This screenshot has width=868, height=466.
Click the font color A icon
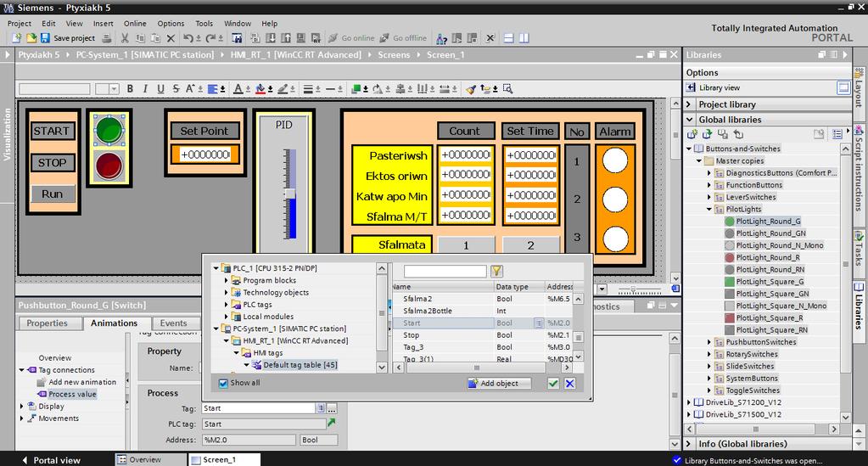point(238,88)
